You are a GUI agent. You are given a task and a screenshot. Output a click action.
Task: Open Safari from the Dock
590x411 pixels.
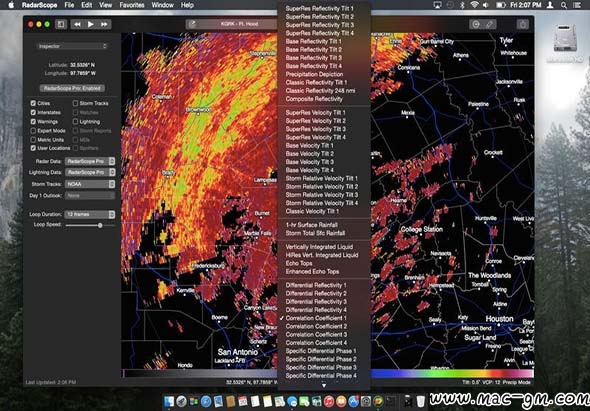tap(206, 401)
